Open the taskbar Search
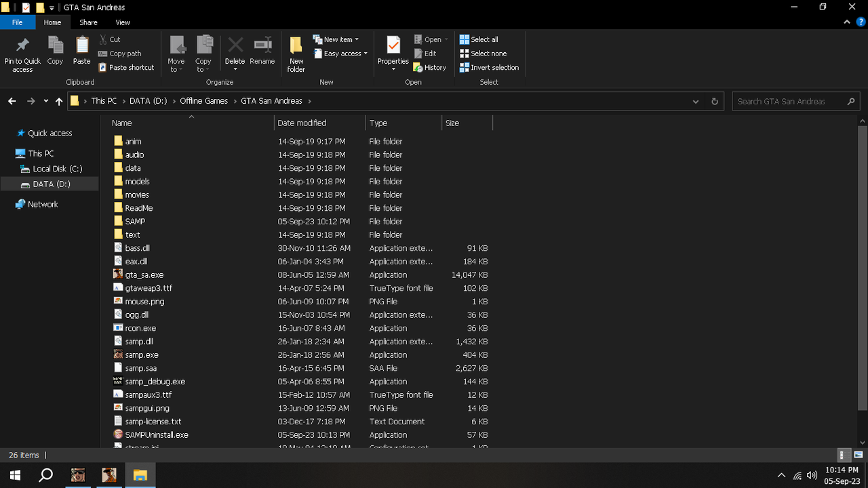868x488 pixels. point(46,475)
